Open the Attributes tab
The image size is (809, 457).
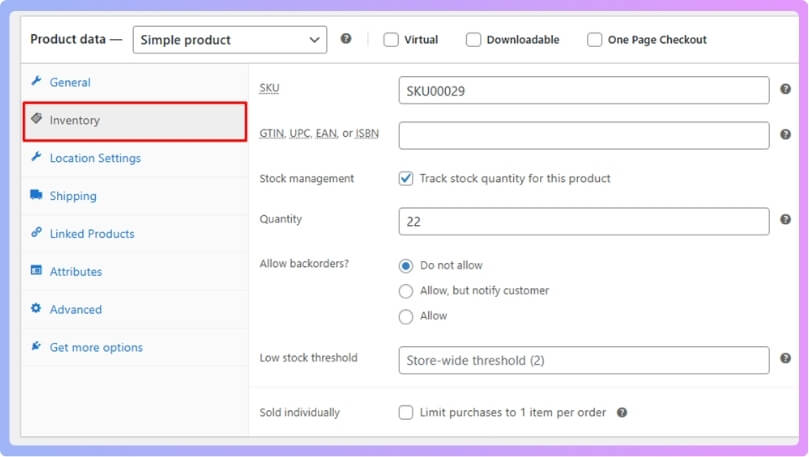click(135, 272)
